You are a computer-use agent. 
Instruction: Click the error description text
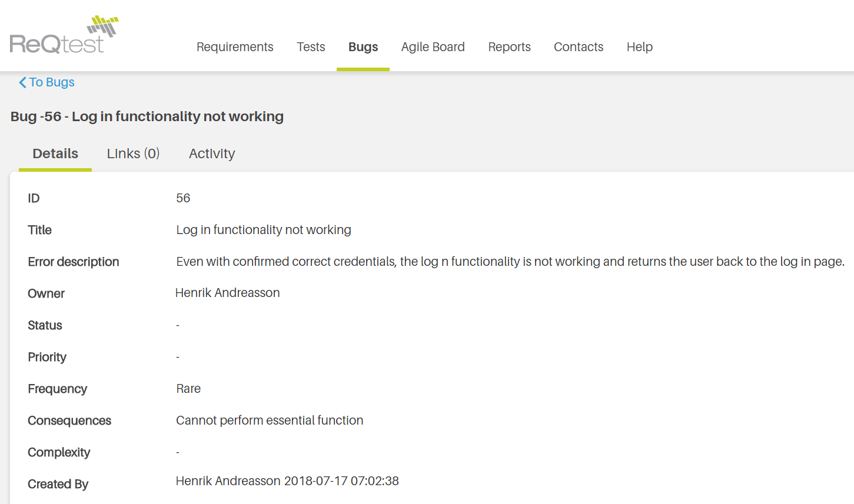point(510,262)
